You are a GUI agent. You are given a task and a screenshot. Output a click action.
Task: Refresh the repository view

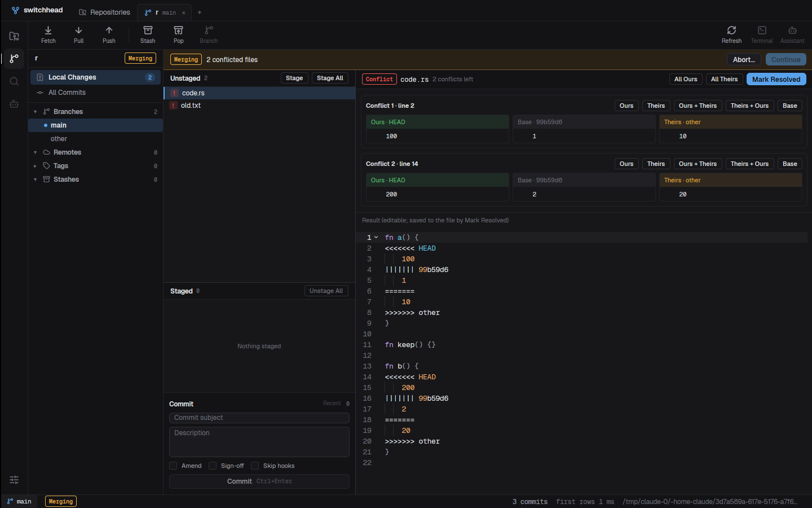(731, 34)
